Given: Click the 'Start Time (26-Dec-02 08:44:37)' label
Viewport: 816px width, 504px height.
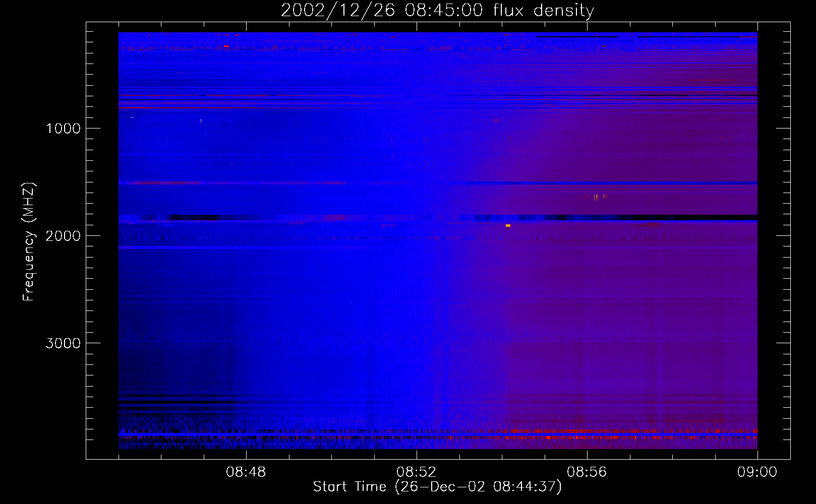Looking at the screenshot, I should coord(437,487).
